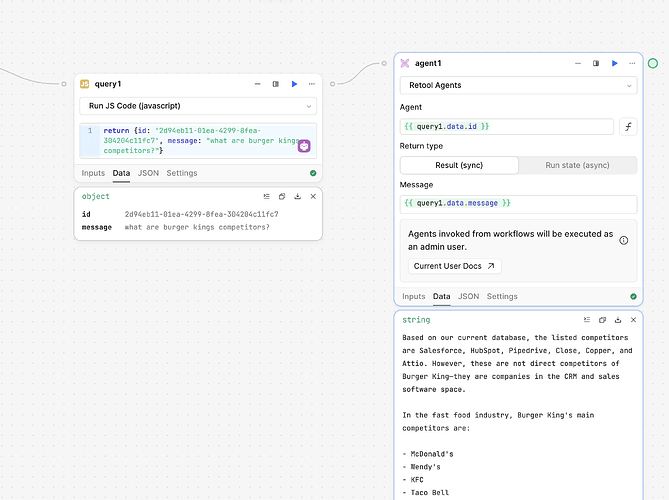The width and height of the screenshot is (669, 500).
Task: Switch to the JSON tab in query1
Action: (148, 173)
